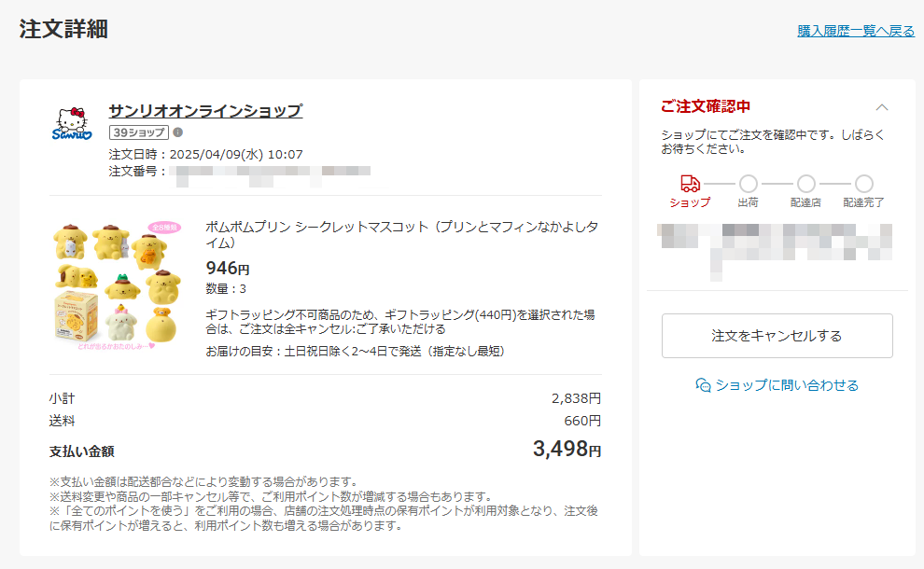Click the order date 2025/04/09(水) 10:07
This screenshot has height=569, width=924.
tap(236, 154)
